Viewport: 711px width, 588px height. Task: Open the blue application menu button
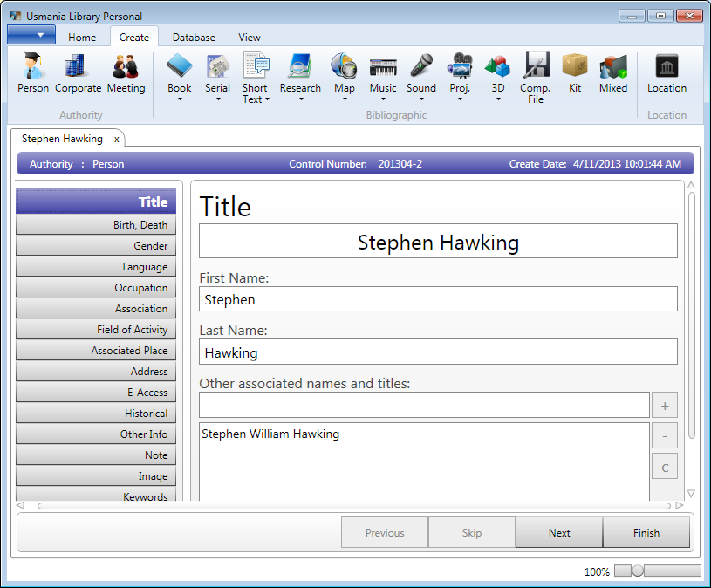click(x=31, y=35)
